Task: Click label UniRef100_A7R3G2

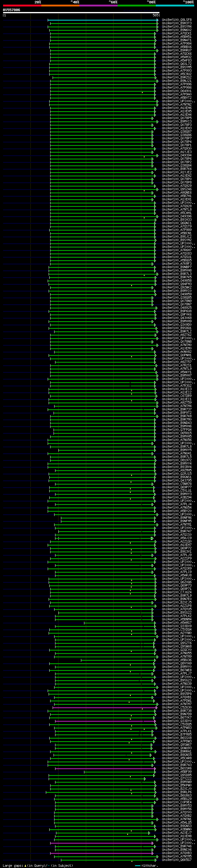Action: point(177,386)
